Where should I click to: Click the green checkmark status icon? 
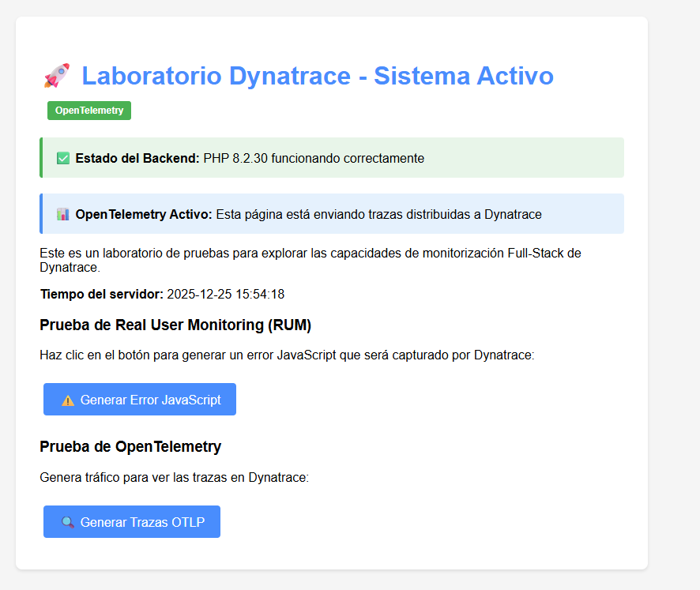(x=63, y=158)
